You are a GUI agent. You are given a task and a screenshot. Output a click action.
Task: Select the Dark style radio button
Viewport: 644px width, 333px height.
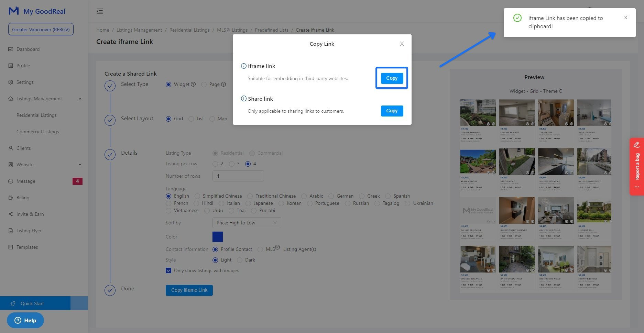pyautogui.click(x=240, y=260)
